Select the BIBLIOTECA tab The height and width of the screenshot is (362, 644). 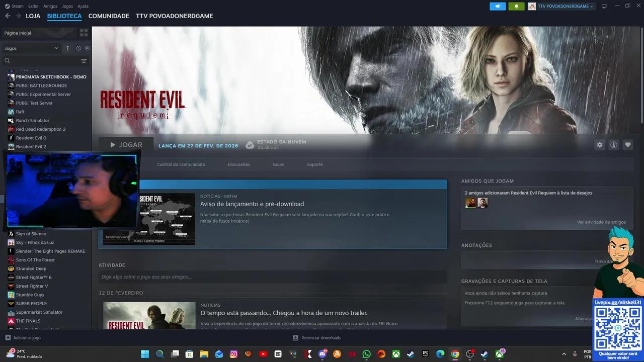click(64, 16)
